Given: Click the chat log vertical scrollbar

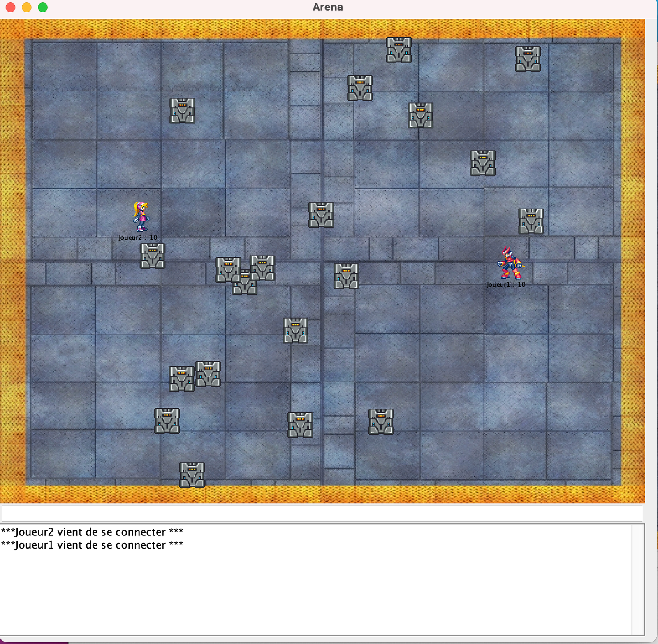Looking at the screenshot, I should [638, 579].
